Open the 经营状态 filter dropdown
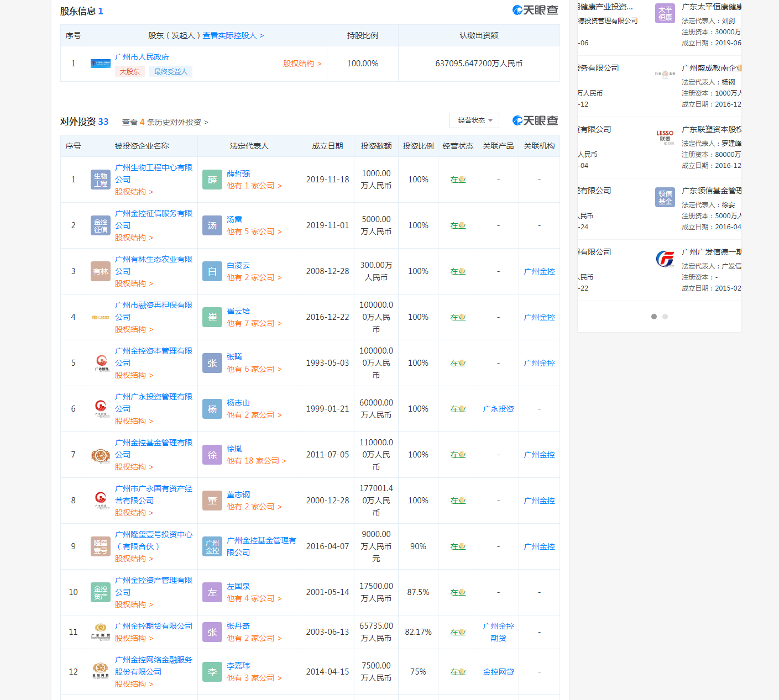This screenshot has width=779, height=700. pyautogui.click(x=474, y=120)
